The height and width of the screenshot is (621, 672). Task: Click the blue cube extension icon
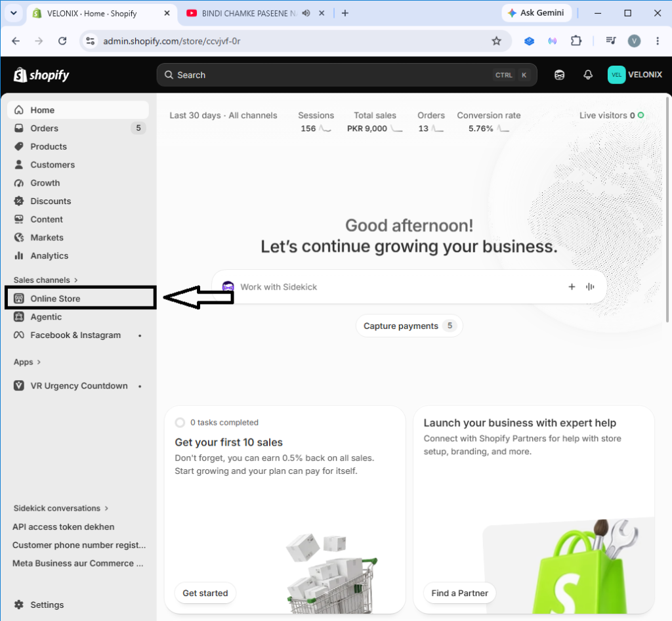tap(530, 41)
